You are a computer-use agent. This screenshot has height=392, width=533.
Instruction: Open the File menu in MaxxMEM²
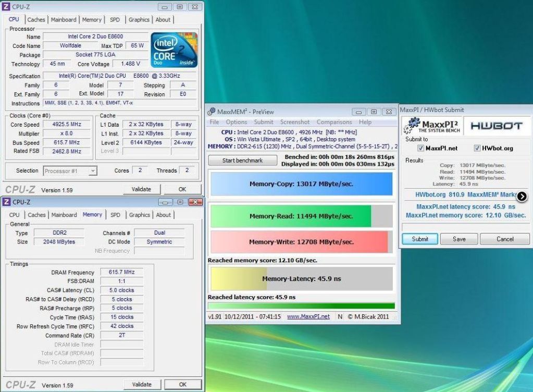point(214,122)
